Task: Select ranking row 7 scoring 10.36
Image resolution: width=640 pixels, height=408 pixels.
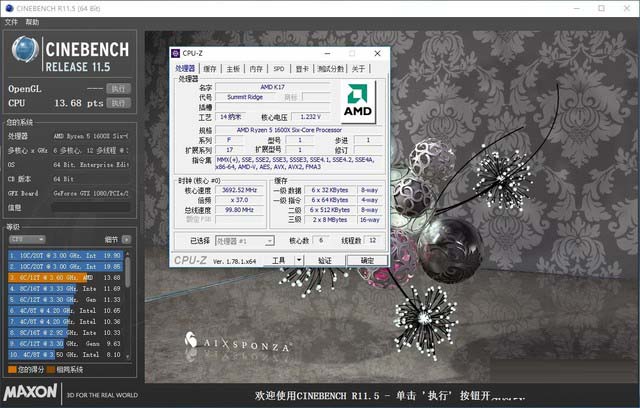Action: pyautogui.click(x=65, y=322)
